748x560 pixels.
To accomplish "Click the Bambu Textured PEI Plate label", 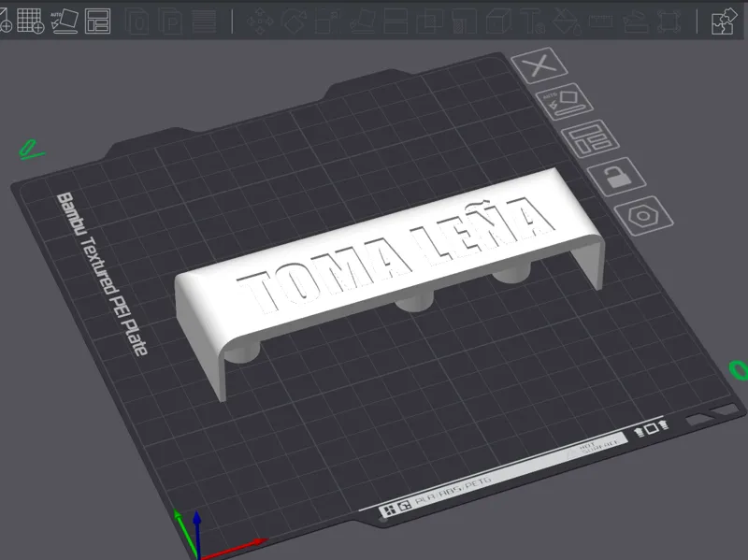I will point(102,274).
